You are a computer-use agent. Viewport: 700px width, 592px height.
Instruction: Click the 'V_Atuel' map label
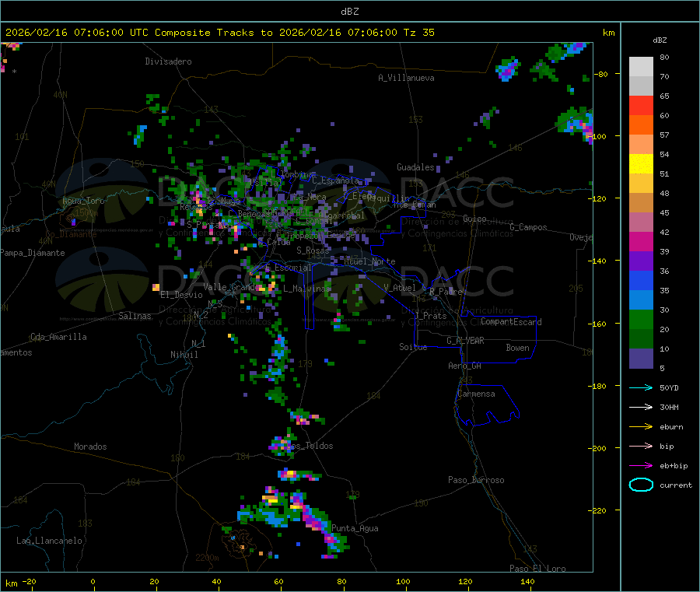(400, 288)
